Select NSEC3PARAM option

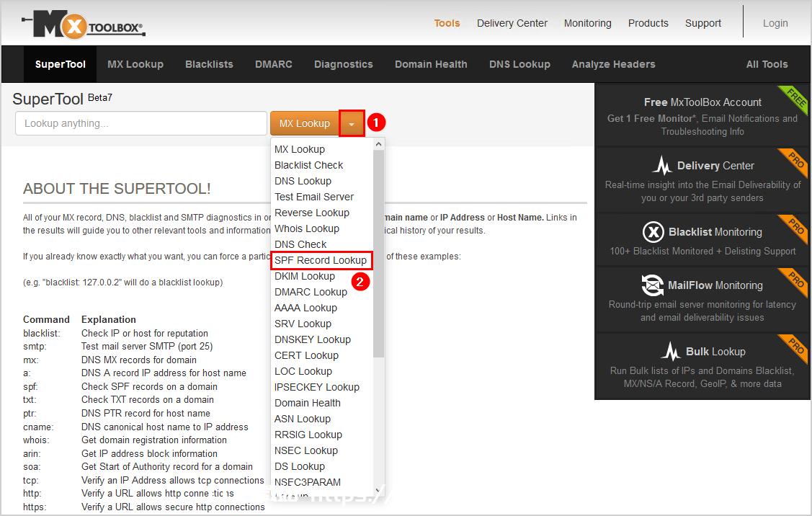308,482
